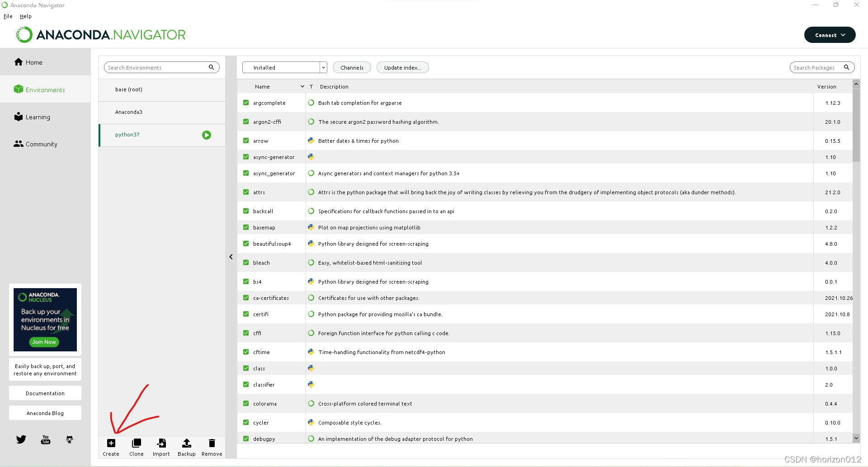Toggle the beautifulsoup4 package checkbox
This screenshot has width=868, height=467.
[x=246, y=243]
